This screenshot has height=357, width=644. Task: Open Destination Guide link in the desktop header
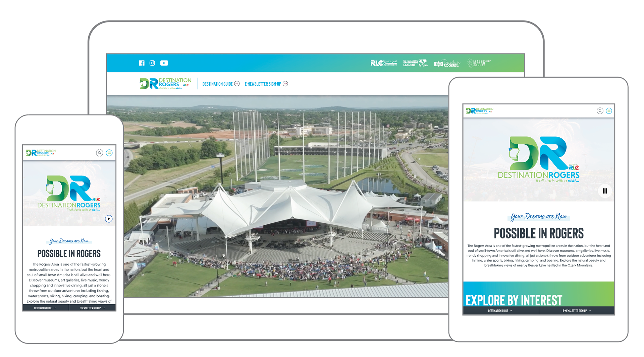click(x=217, y=84)
